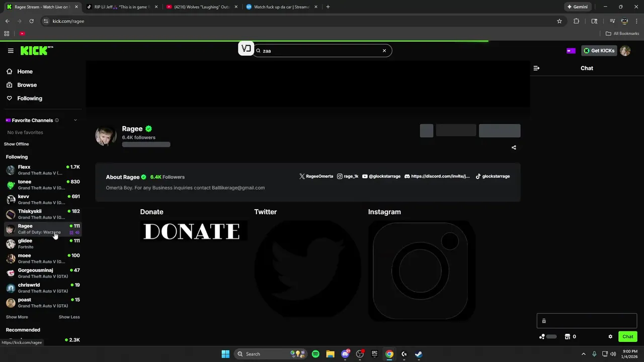Open OBS Studio from taskbar
Viewport: 644px width, 362px height.
coord(360,354)
